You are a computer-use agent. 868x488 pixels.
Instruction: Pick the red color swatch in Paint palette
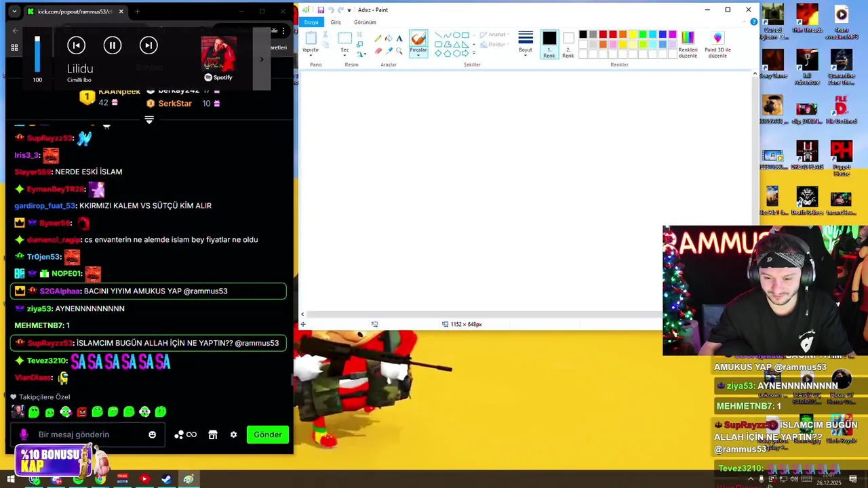pyautogui.click(x=613, y=35)
